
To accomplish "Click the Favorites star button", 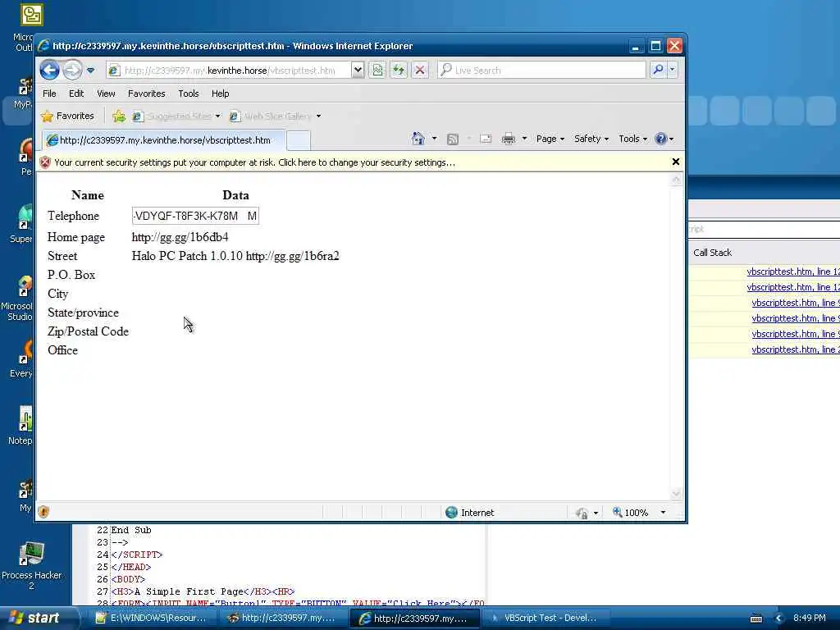I will 67,116.
